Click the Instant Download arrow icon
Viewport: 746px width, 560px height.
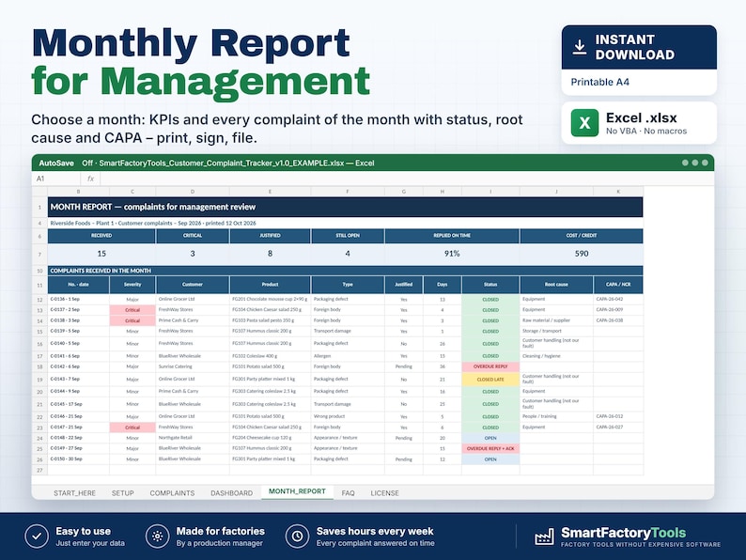click(579, 47)
